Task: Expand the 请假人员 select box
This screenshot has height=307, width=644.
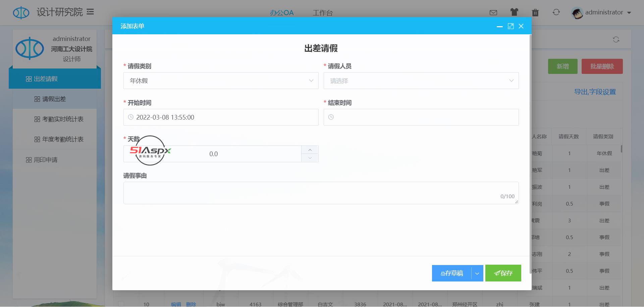Action: click(x=421, y=81)
